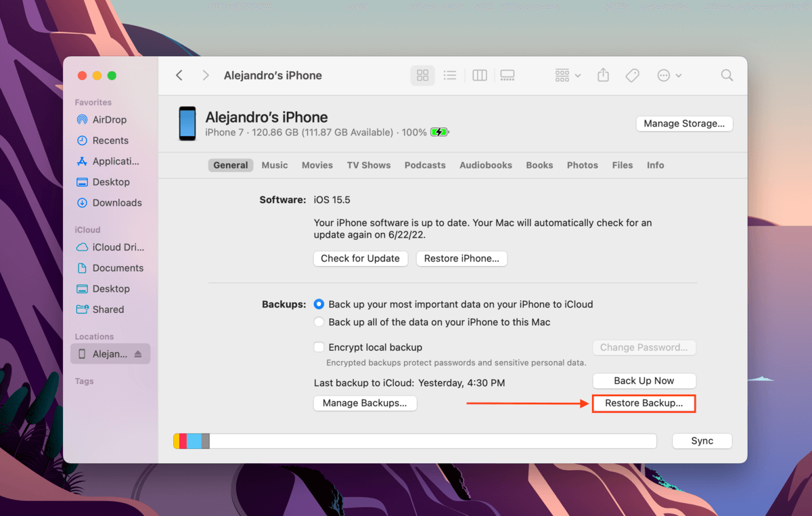The image size is (812, 516).
Task: Switch to the Movies tab
Action: pos(317,165)
